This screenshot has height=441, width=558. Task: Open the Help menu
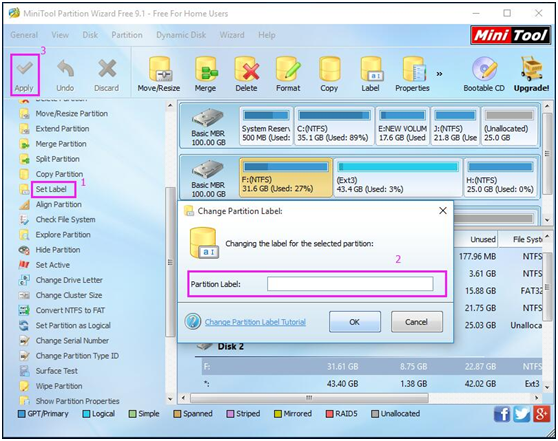pyautogui.click(x=267, y=35)
